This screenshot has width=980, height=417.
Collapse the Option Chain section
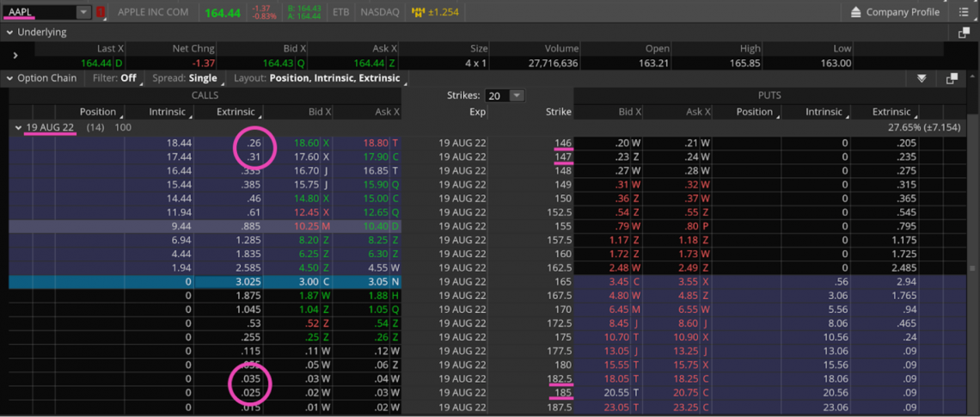point(9,78)
